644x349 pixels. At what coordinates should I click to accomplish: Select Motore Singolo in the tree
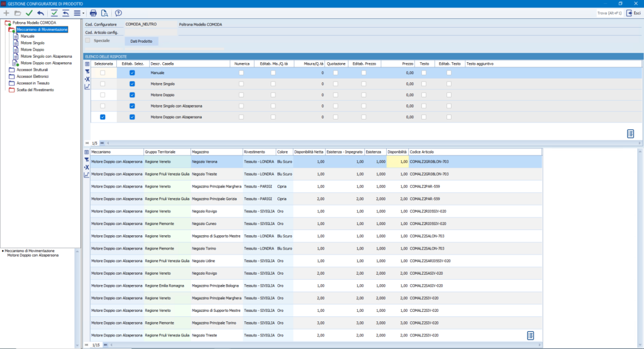tap(33, 43)
